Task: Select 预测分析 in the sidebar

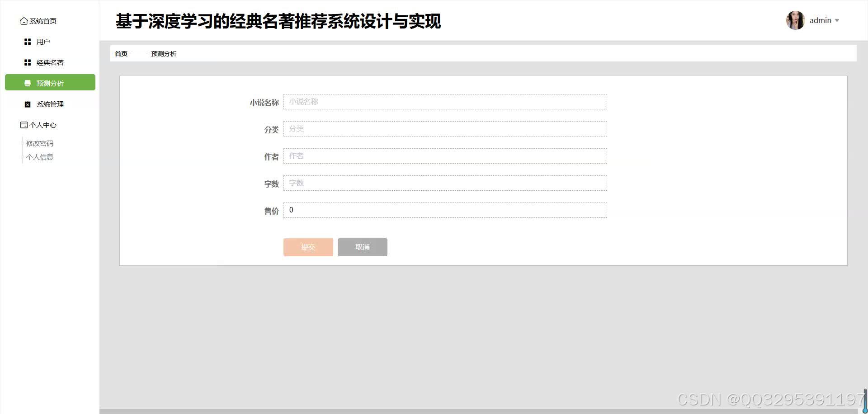Action: [x=50, y=83]
